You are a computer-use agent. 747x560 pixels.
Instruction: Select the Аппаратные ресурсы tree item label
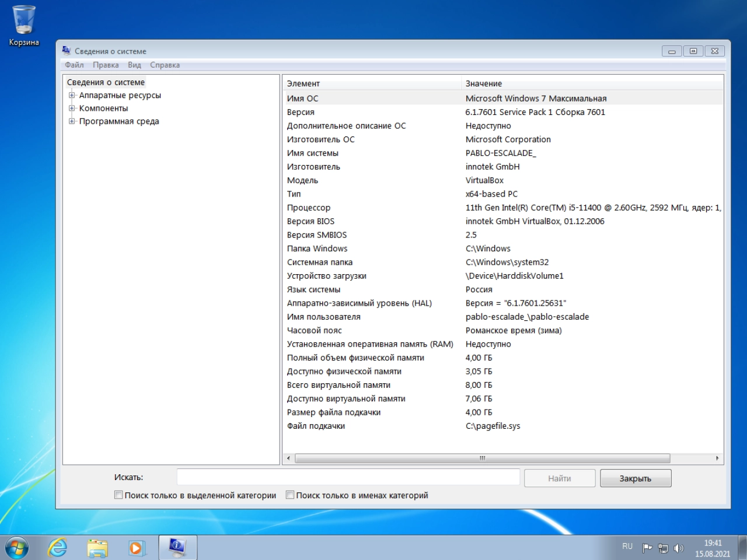(x=120, y=95)
